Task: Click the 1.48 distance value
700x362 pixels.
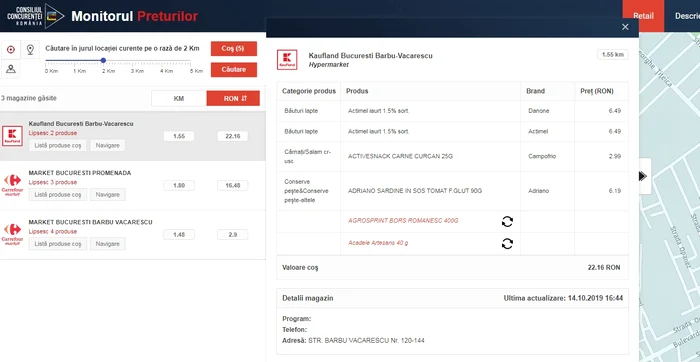Action: click(x=179, y=234)
